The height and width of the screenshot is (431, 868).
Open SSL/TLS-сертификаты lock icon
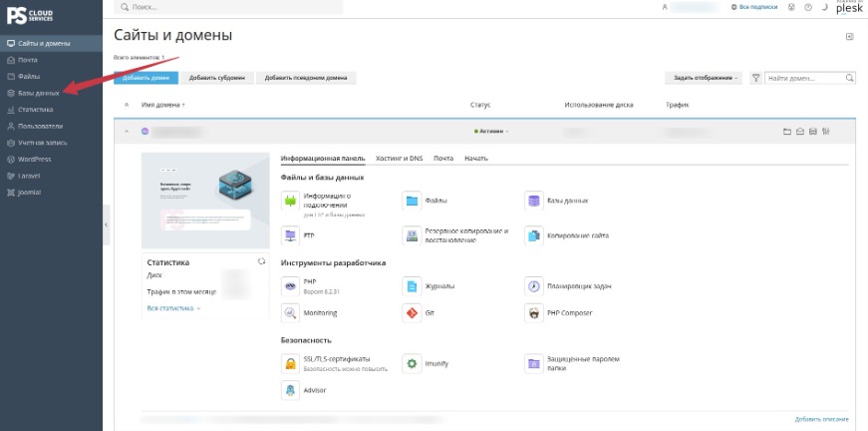point(290,363)
